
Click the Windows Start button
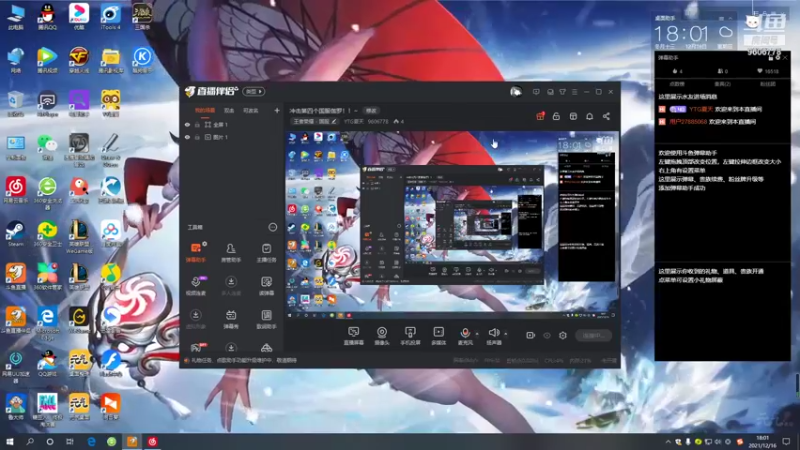point(10,441)
